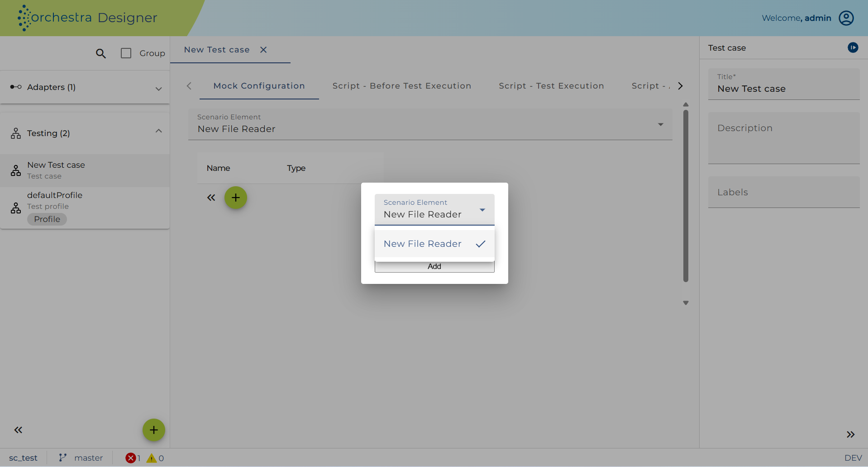The width and height of the screenshot is (868, 467).
Task: Run the test case play icon
Action: pyautogui.click(x=853, y=47)
